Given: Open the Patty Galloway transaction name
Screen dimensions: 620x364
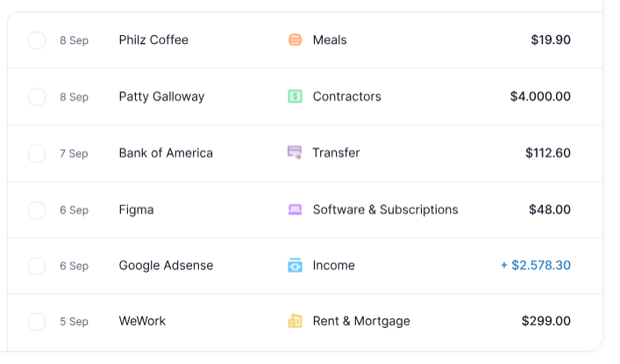Looking at the screenshot, I should tap(161, 96).
